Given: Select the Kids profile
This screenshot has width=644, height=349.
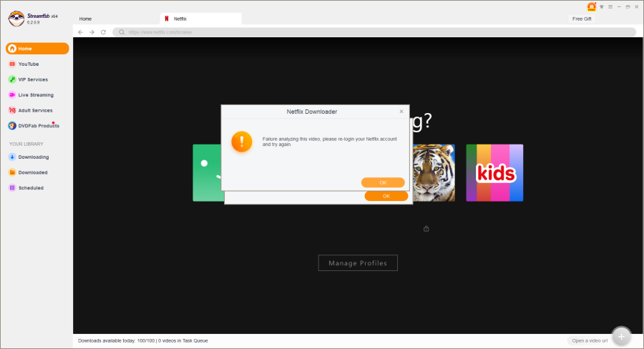Looking at the screenshot, I should [494, 173].
